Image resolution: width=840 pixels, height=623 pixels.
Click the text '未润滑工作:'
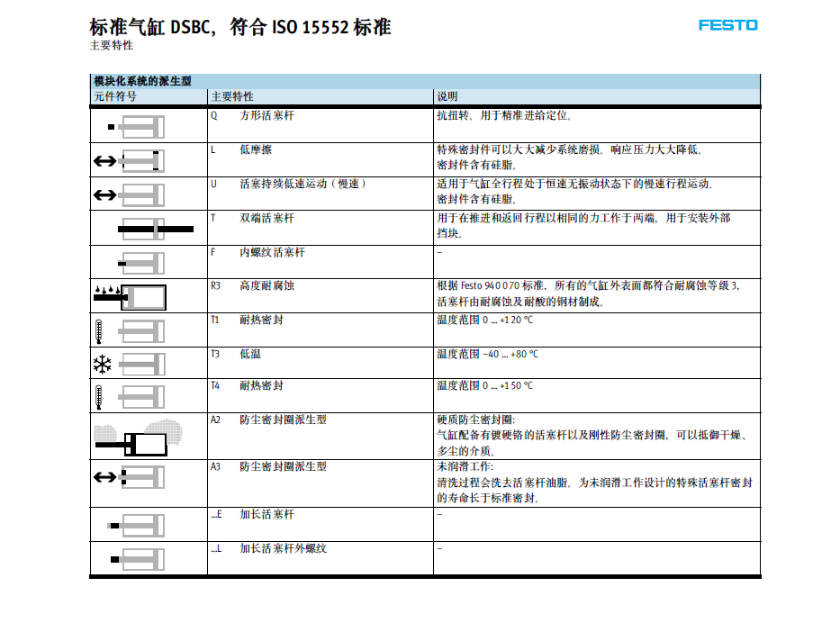[x=465, y=466]
